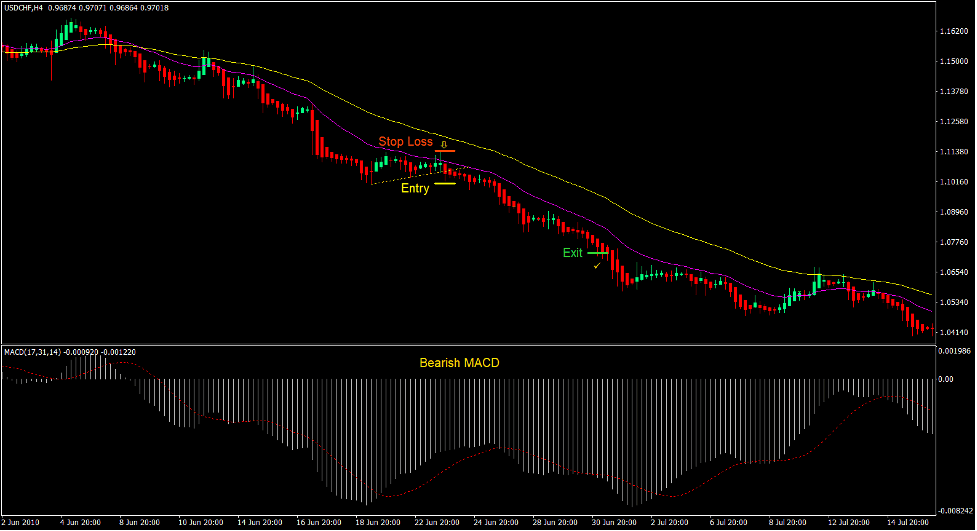Click the green Exit text label

click(x=572, y=253)
